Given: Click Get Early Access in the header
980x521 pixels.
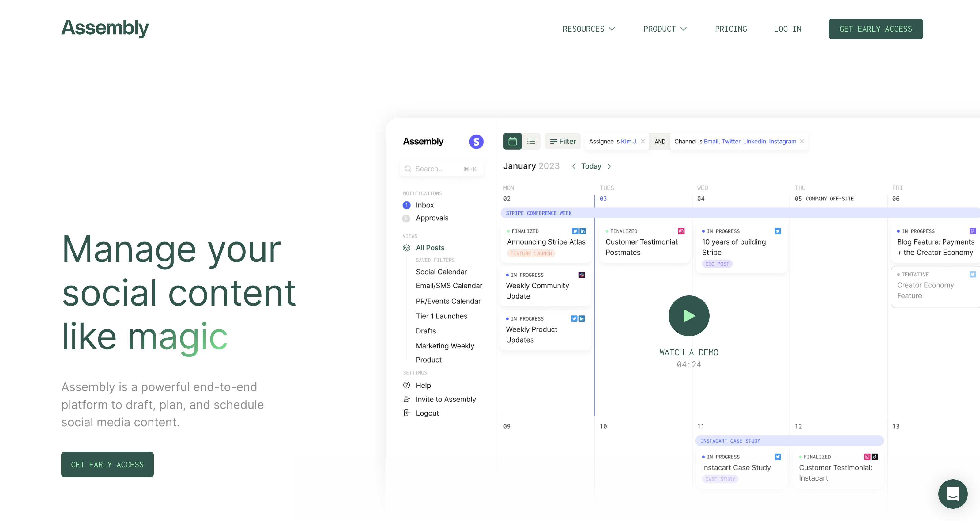Looking at the screenshot, I should click(x=876, y=29).
